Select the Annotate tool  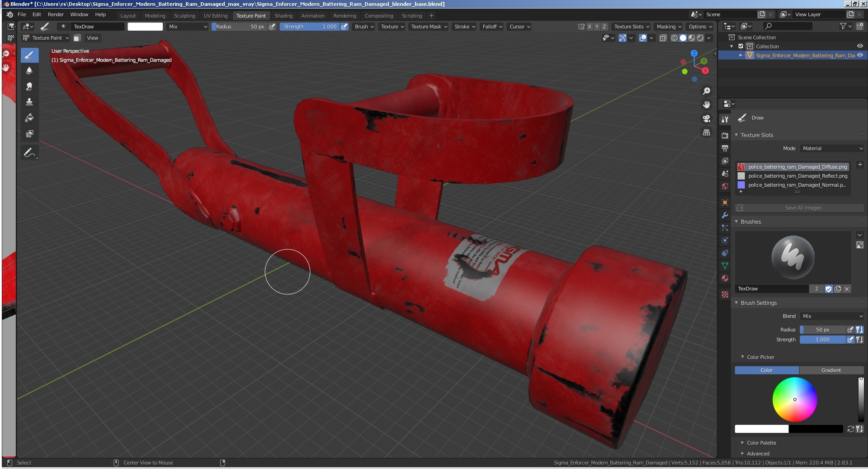pos(30,152)
